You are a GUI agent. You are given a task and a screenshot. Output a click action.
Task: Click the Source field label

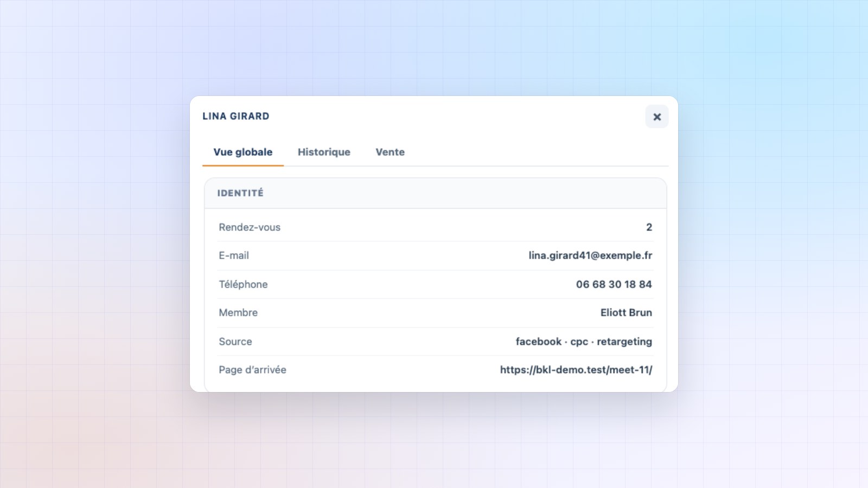click(x=235, y=342)
